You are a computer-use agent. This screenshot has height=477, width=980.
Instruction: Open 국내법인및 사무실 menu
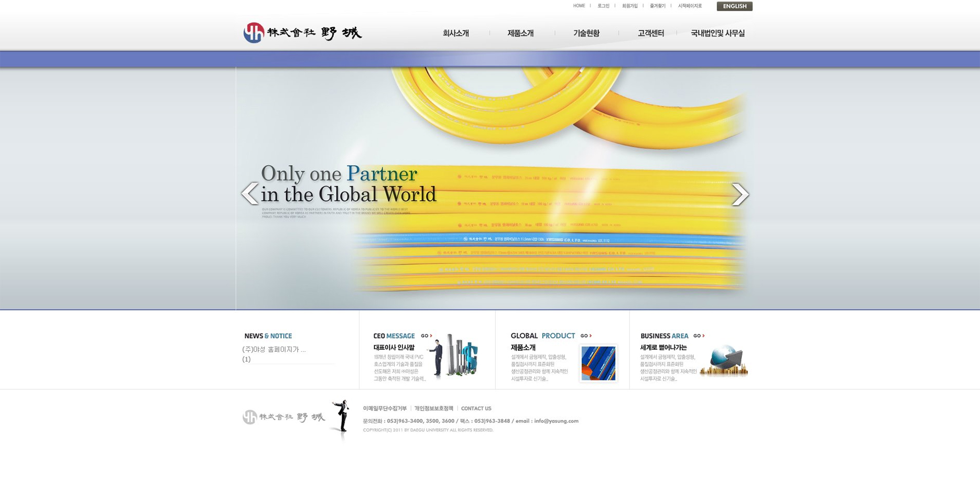[x=717, y=34]
